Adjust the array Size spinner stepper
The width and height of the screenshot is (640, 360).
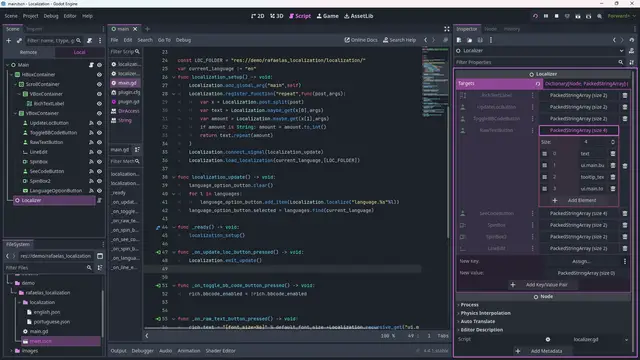pos(613,142)
